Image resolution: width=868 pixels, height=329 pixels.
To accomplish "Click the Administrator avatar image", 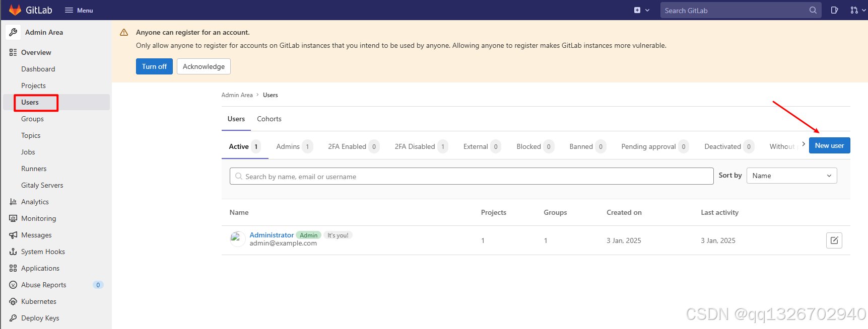I will coord(237,239).
